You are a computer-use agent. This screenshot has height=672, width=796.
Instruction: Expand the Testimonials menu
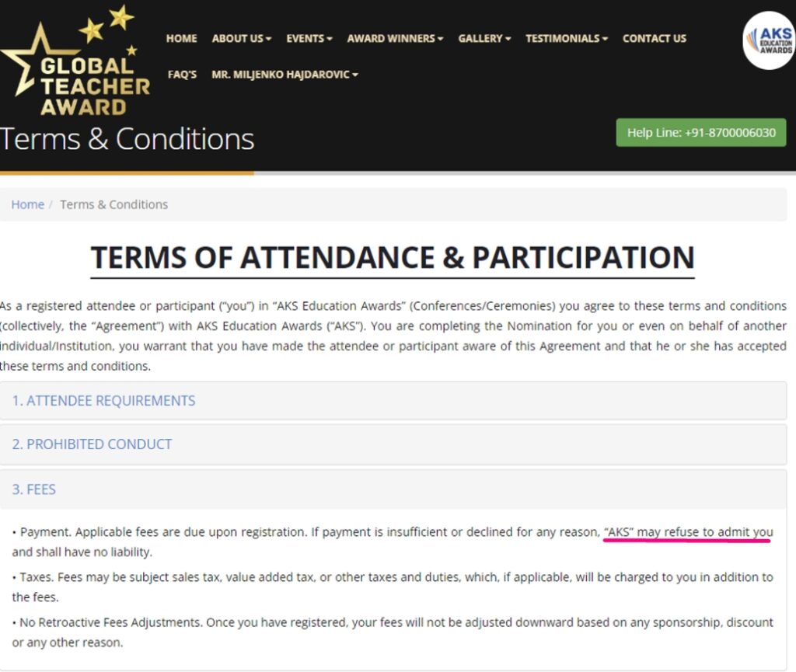tap(566, 38)
